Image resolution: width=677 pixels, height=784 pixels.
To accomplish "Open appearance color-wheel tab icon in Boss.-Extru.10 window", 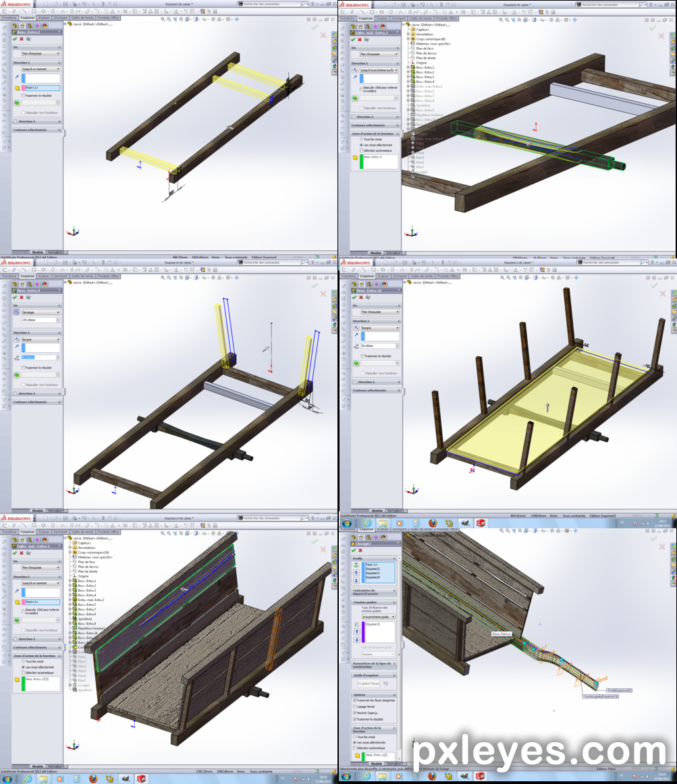I will coord(383,284).
